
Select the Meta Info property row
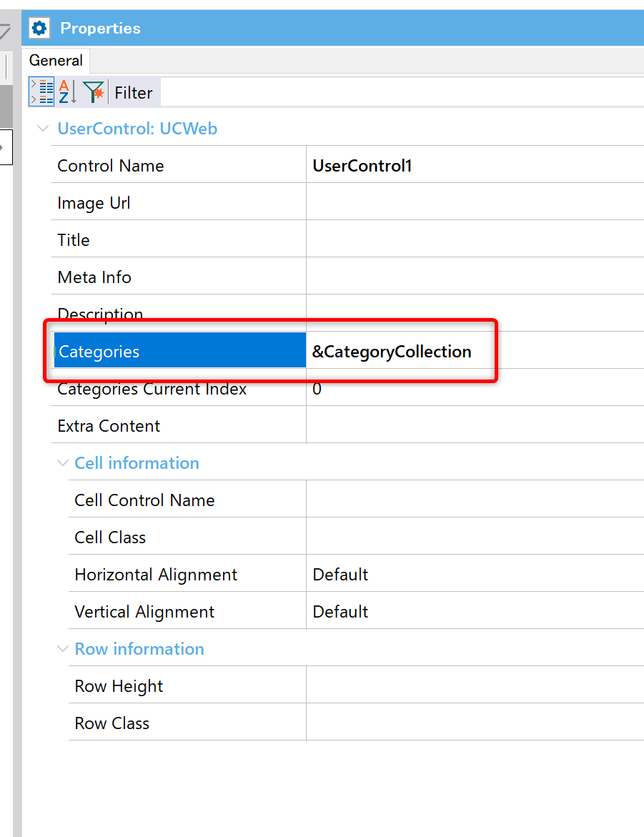pos(347,277)
